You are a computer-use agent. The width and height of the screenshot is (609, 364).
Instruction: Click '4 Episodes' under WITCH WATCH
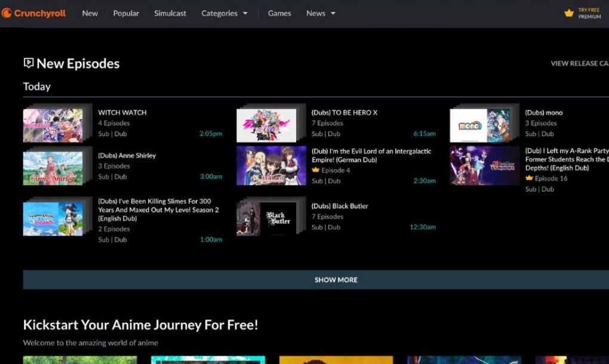click(x=114, y=123)
